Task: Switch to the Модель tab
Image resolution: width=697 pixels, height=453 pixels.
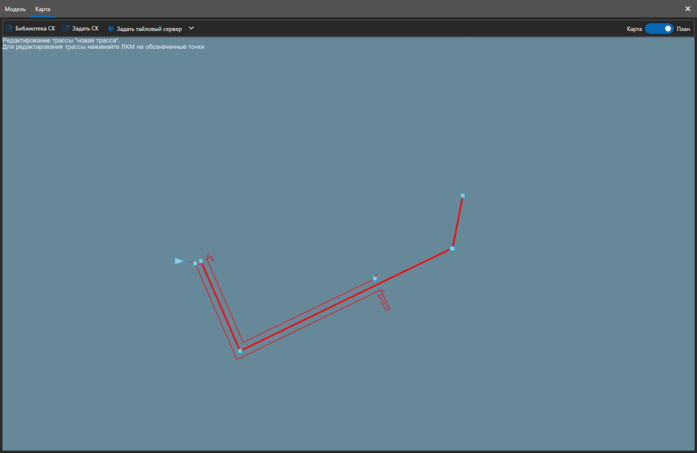Action: point(15,9)
